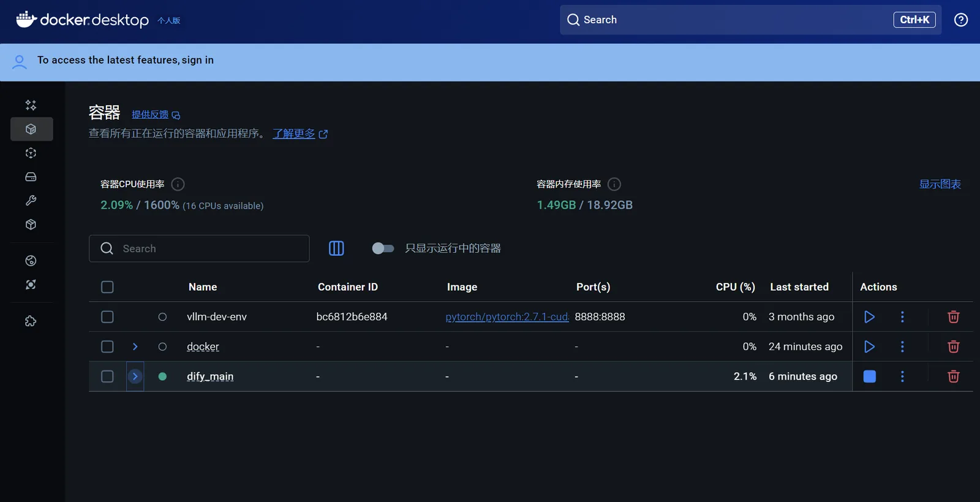Screen dimensions: 980x502
Task: Sort by the Image column header
Action: (462, 287)
